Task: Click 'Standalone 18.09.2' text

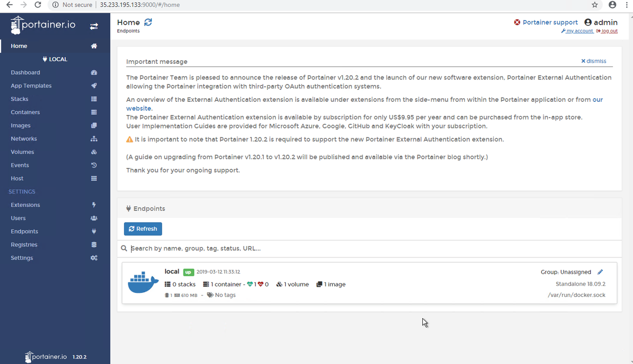Action: tap(581, 284)
